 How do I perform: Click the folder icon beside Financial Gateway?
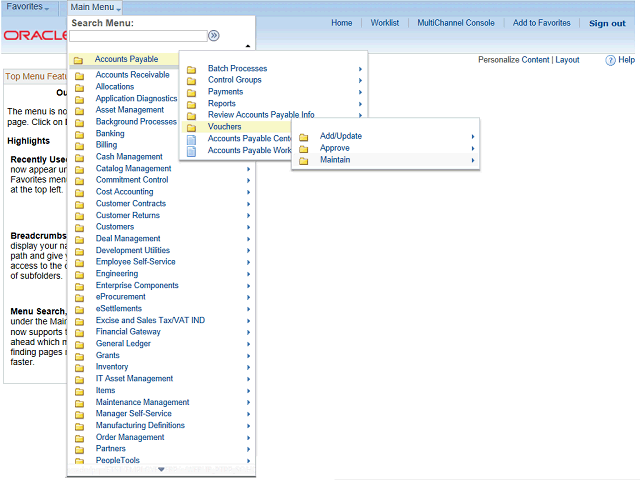80,333
